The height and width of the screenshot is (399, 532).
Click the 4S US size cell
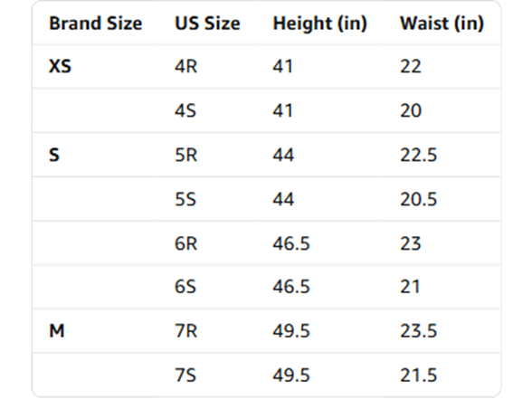[x=185, y=110]
